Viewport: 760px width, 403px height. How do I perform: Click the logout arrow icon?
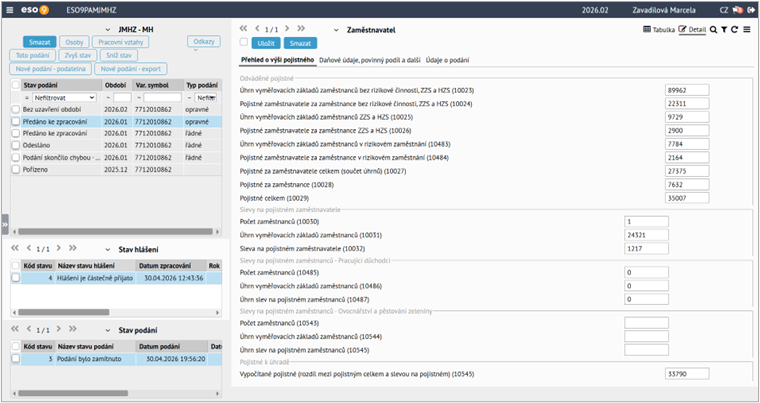coord(751,10)
